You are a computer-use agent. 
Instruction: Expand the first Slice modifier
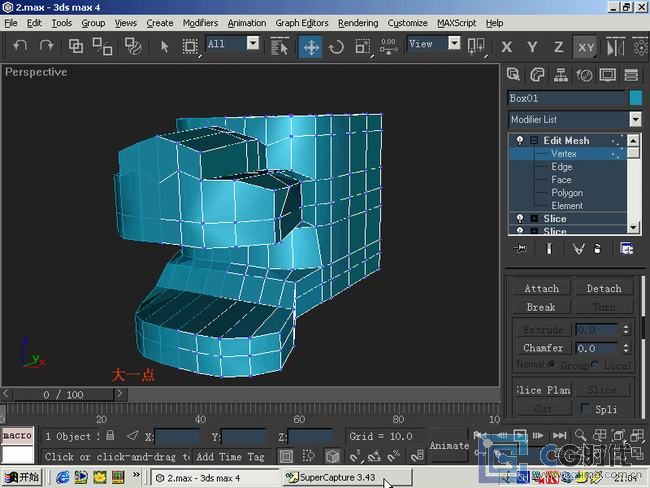pyautogui.click(x=534, y=219)
